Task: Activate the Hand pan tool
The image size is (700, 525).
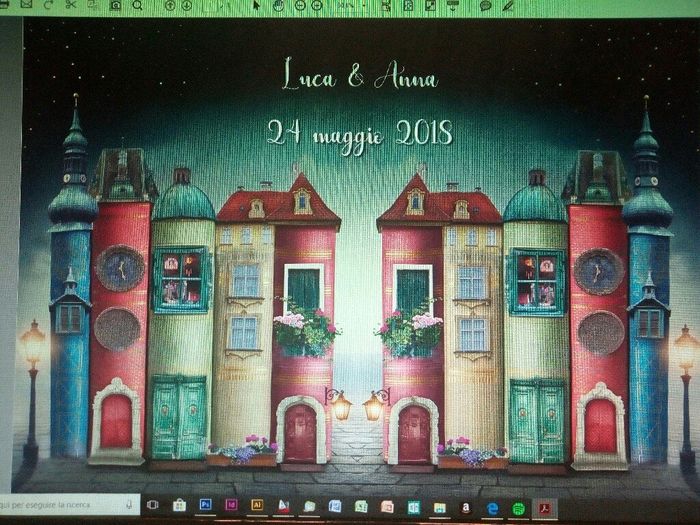Action: 279,5
